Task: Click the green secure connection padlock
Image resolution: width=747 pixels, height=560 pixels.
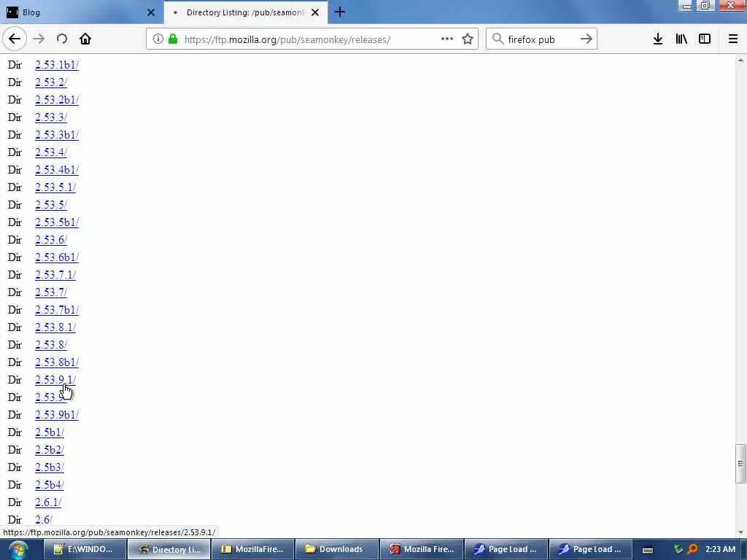Action: pos(173,39)
